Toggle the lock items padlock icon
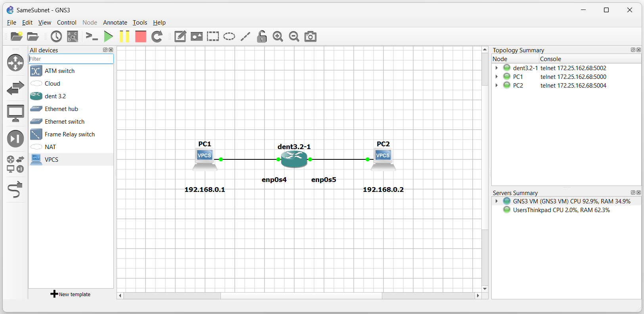The width and height of the screenshot is (644, 314). coord(262,36)
